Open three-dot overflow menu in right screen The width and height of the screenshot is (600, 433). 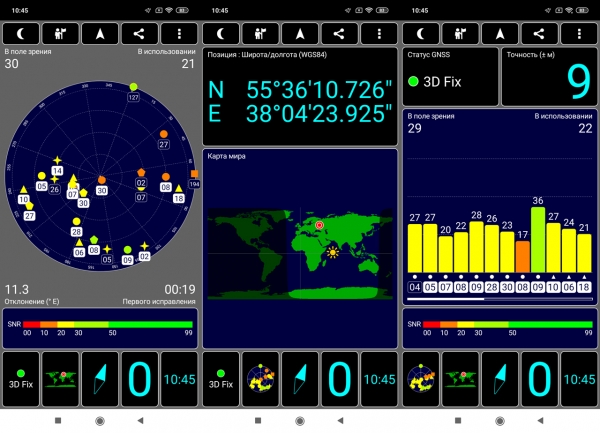pos(579,34)
